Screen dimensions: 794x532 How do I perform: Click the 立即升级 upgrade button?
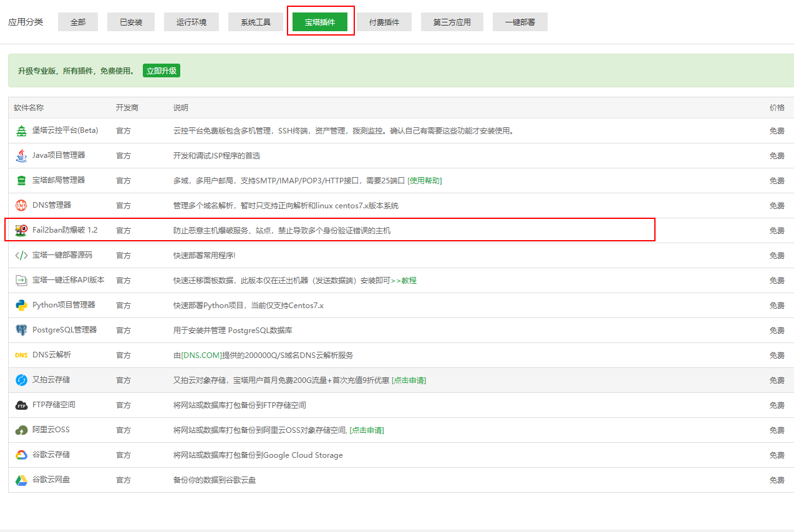coord(161,70)
